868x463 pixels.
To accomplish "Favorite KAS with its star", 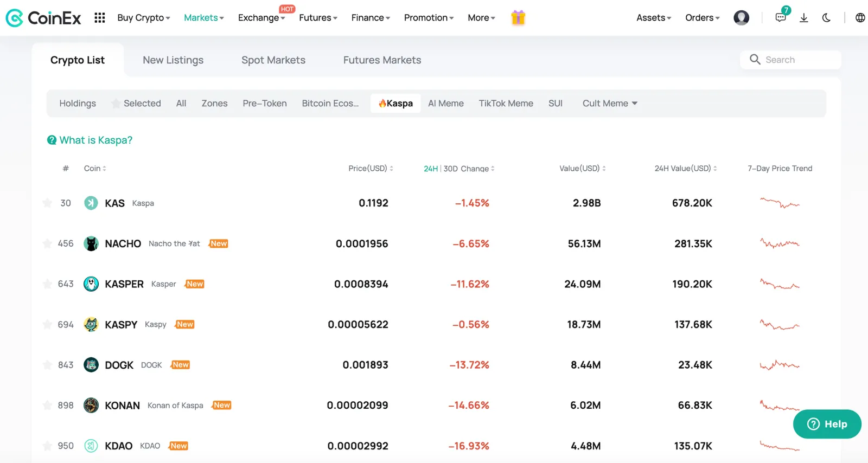I will coord(47,203).
